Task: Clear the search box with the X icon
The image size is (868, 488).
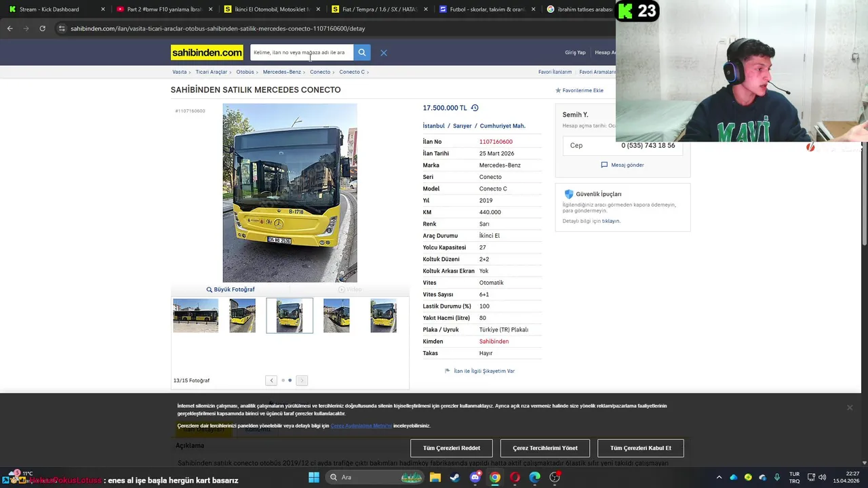Action: [x=384, y=53]
